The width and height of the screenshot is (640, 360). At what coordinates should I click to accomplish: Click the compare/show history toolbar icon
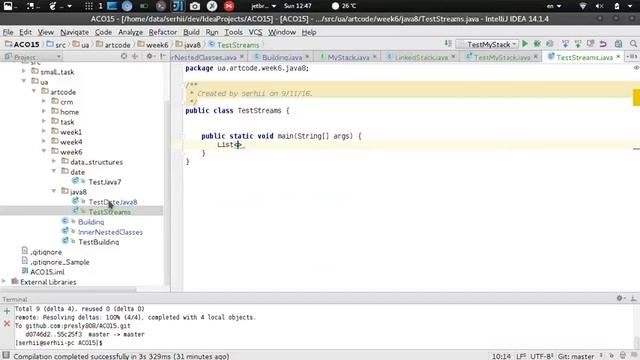point(590,44)
